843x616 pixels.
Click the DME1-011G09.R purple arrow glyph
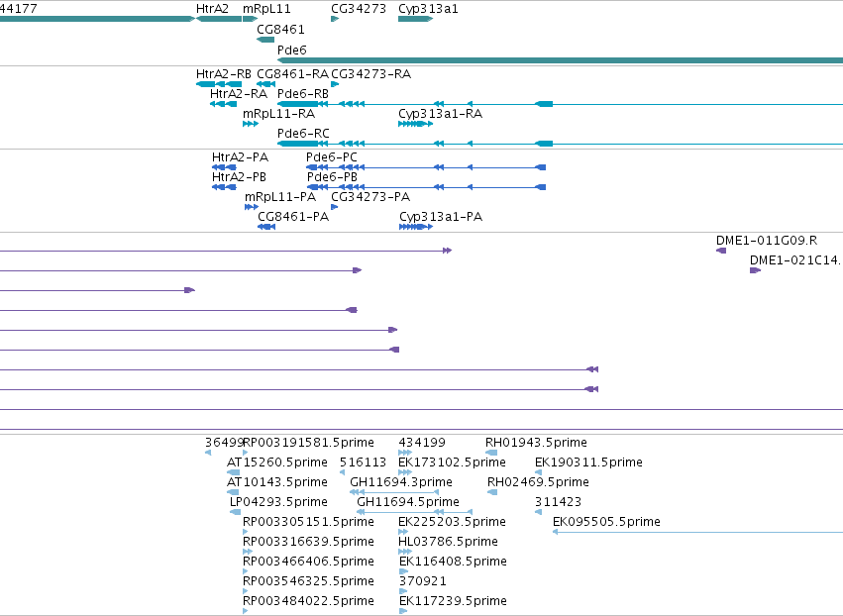721,251
